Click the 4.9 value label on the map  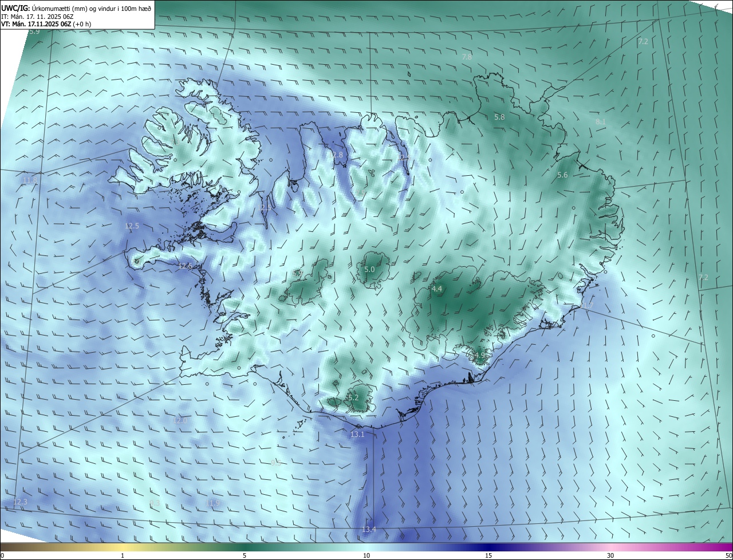(479, 355)
